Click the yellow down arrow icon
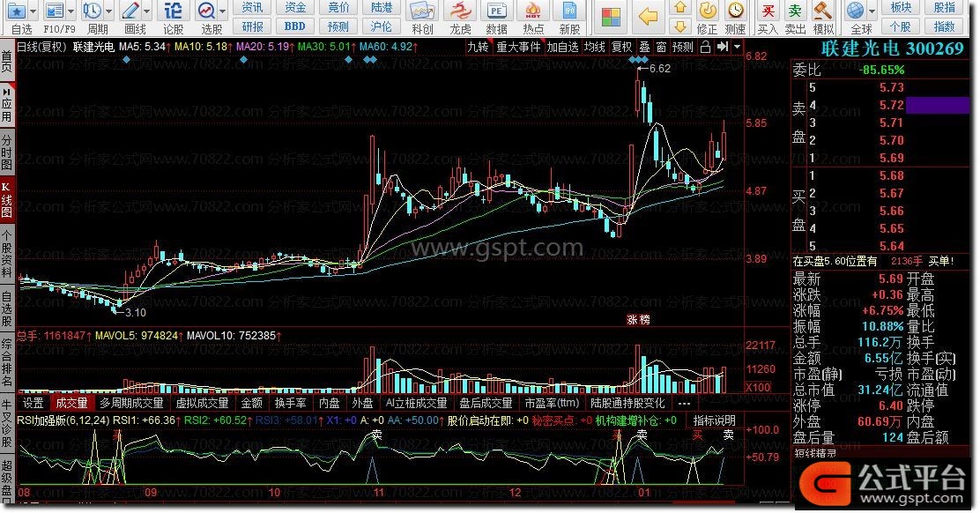980x513 pixels. [x=680, y=26]
